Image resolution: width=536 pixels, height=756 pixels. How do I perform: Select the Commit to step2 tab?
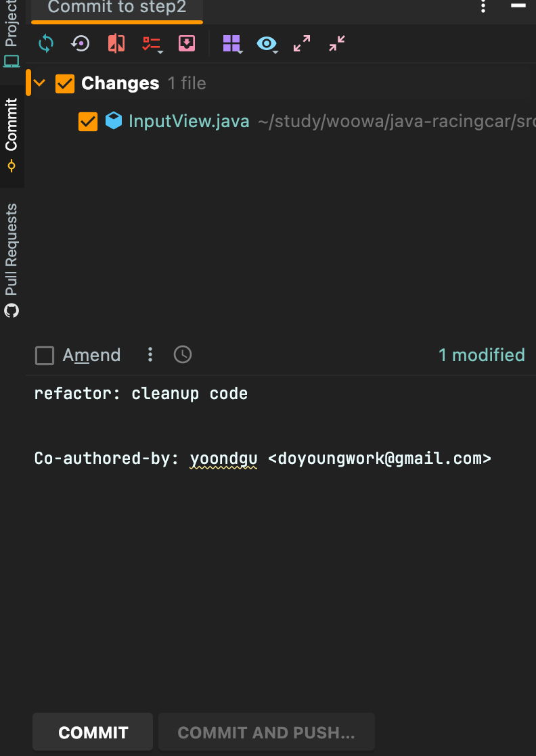click(x=116, y=8)
